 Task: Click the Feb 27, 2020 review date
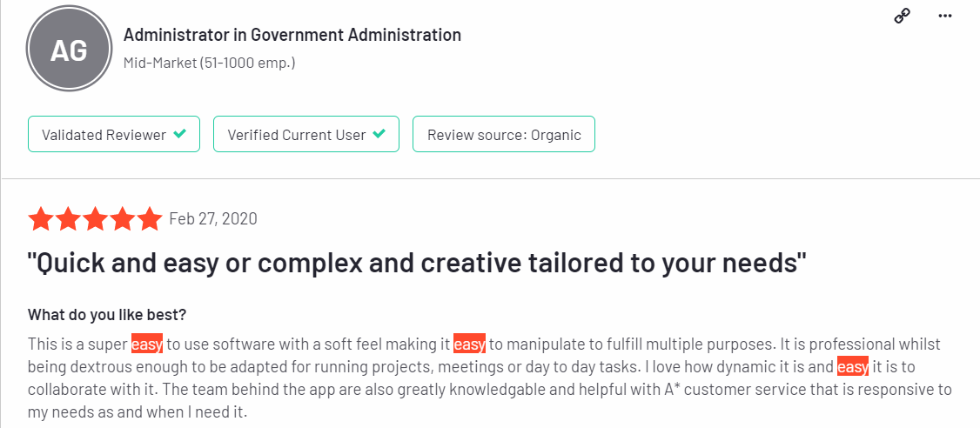213,218
